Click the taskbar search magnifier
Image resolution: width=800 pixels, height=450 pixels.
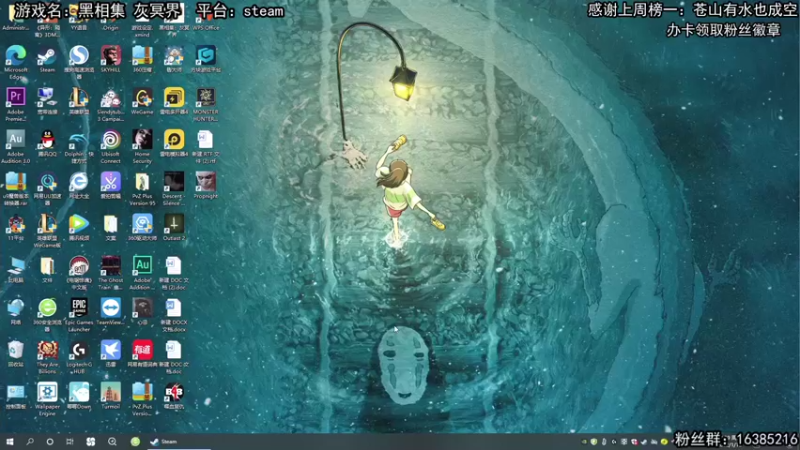point(30,441)
